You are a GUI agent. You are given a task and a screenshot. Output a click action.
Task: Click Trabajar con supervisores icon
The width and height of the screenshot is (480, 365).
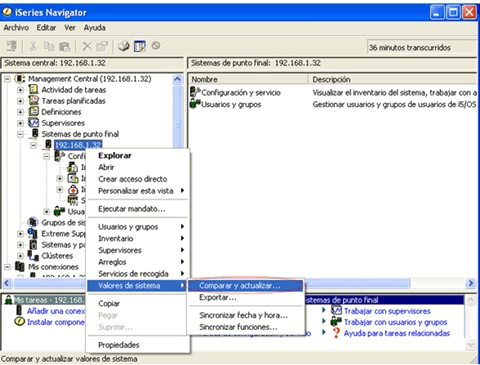coord(336,311)
